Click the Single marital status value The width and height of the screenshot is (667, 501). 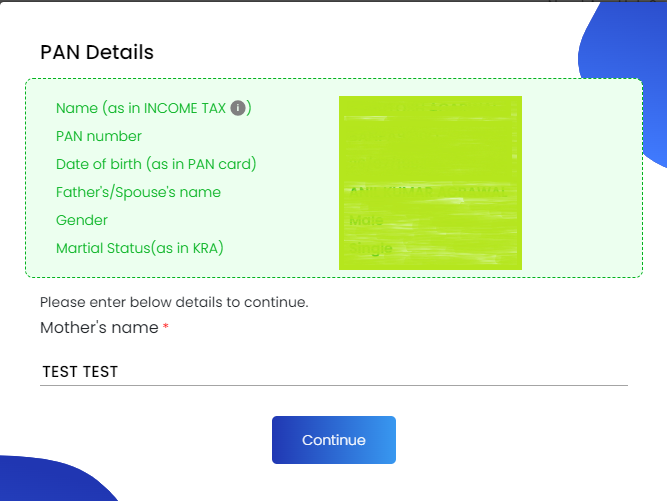[x=371, y=248]
